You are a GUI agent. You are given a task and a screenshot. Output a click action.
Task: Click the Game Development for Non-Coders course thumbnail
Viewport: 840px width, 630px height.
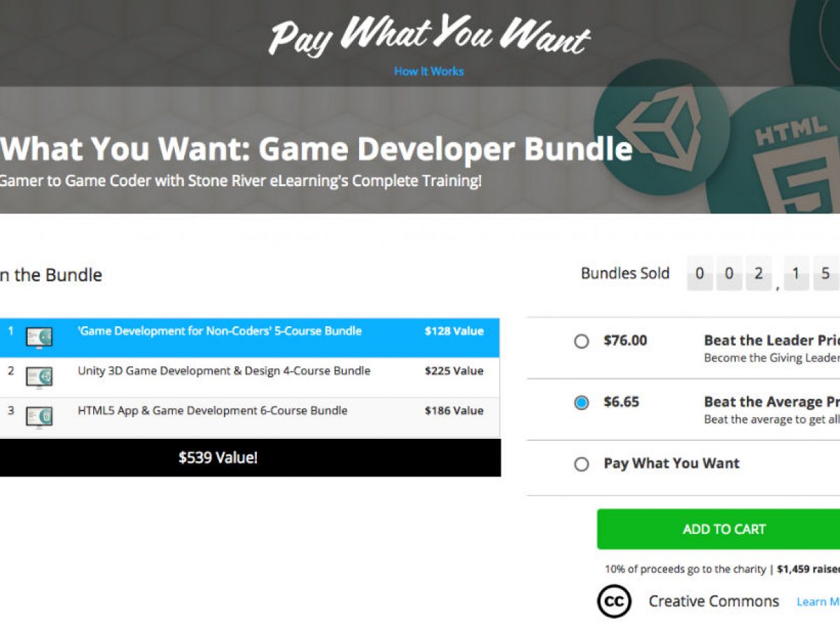pyautogui.click(x=39, y=337)
